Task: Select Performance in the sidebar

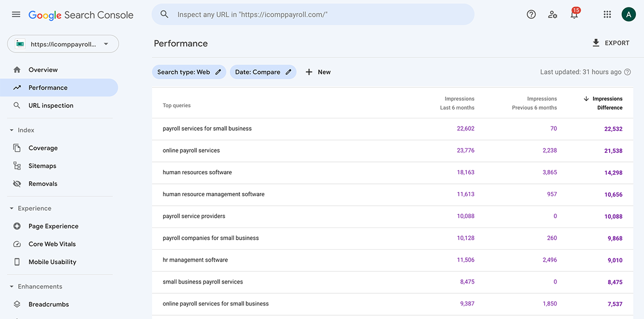Action: coord(48,87)
